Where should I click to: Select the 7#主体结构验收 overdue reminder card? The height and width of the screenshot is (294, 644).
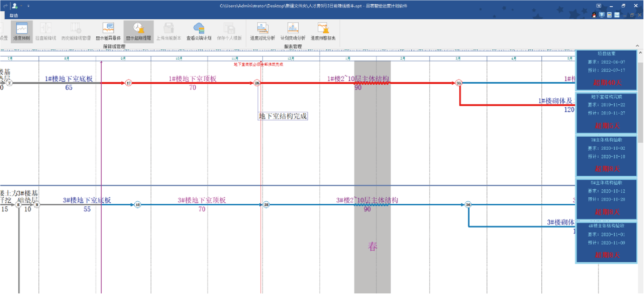pos(607,156)
